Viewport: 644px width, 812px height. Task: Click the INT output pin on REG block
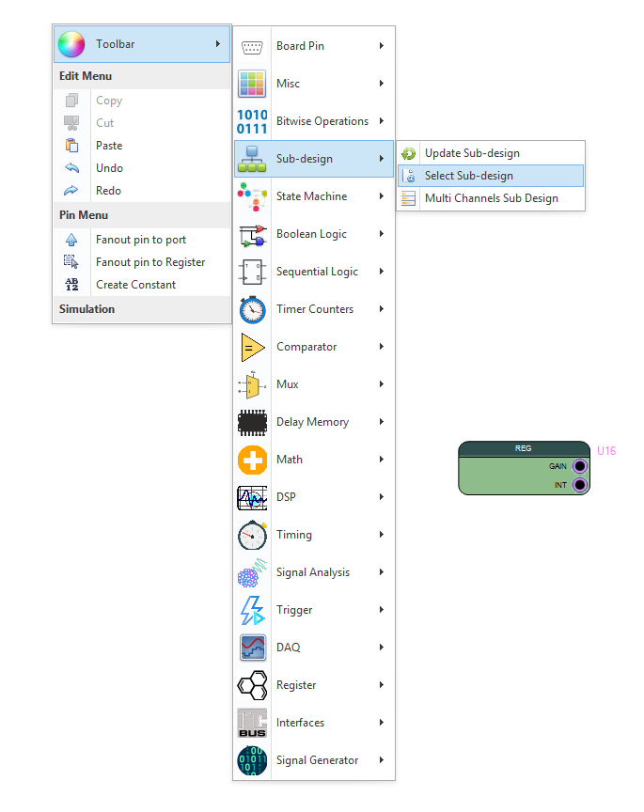(580, 485)
